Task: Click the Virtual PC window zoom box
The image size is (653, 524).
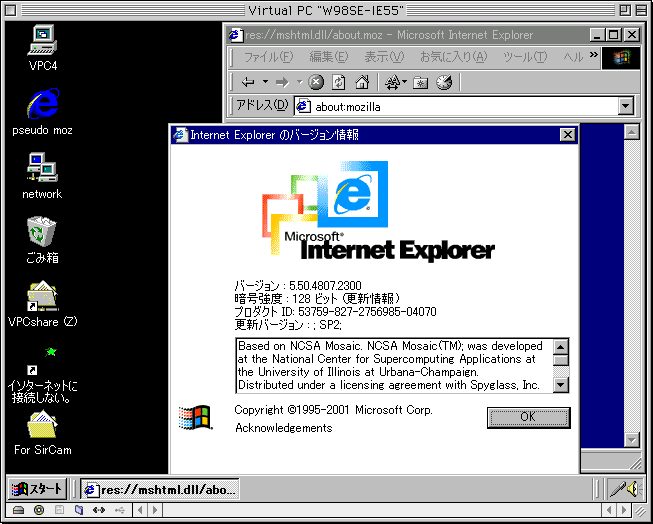Action: 625,10
